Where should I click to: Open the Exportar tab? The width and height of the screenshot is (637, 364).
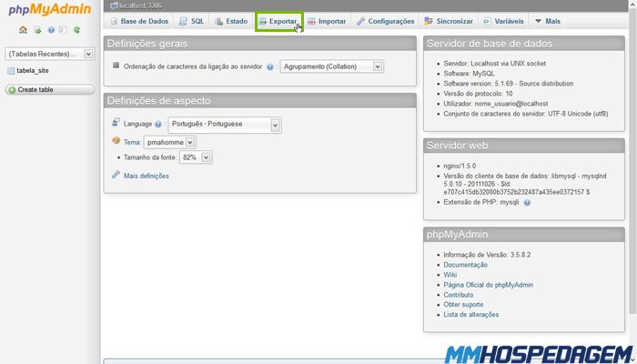pos(278,21)
